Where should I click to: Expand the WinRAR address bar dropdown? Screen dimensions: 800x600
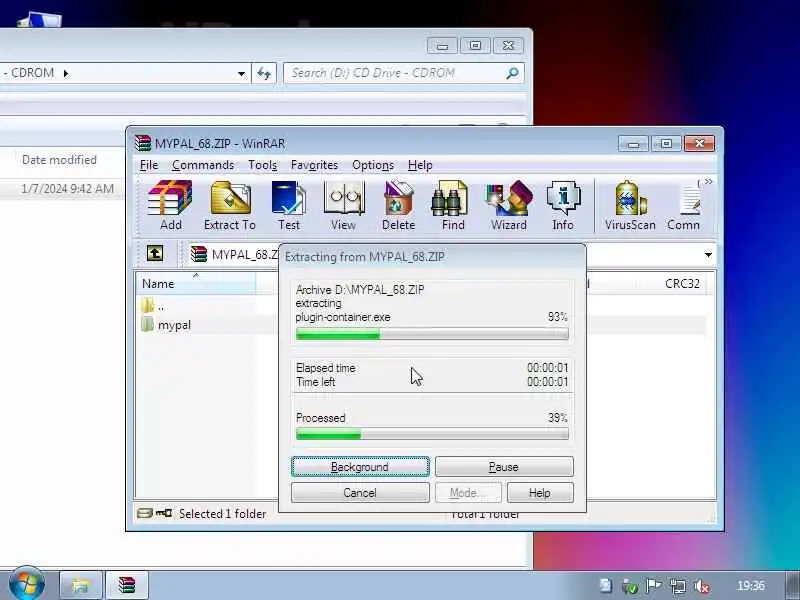708,255
